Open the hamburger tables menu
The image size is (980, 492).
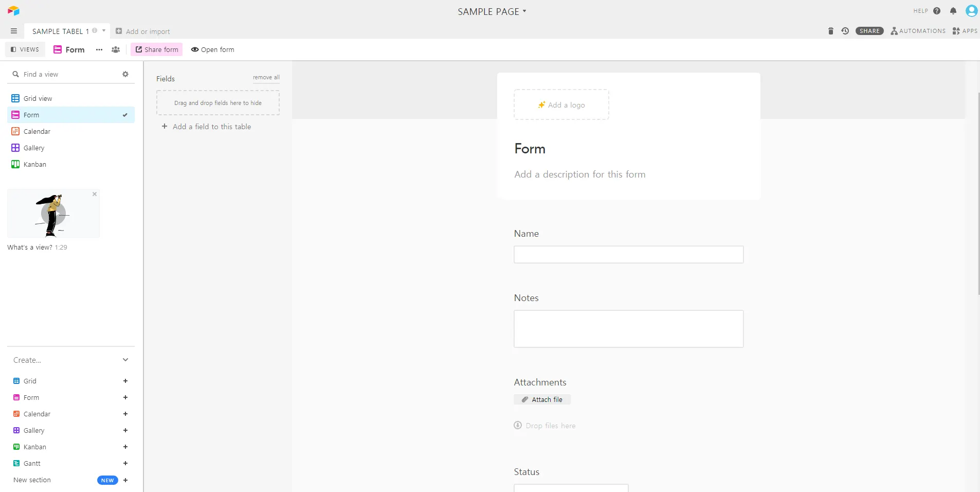coord(14,31)
